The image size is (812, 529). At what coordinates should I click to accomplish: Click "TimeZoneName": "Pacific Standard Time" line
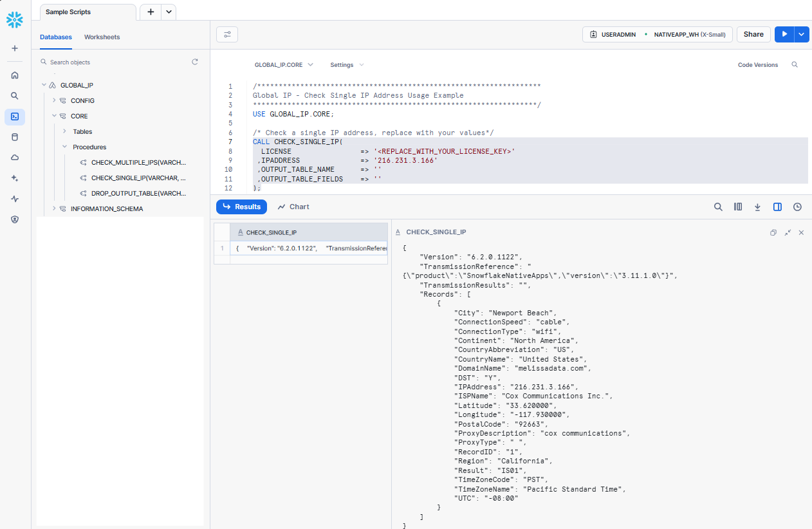click(x=539, y=489)
